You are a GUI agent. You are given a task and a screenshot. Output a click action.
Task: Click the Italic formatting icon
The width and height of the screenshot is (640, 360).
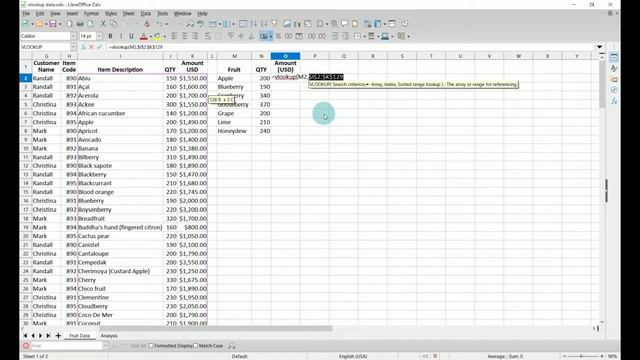pyautogui.click(x=121, y=36)
